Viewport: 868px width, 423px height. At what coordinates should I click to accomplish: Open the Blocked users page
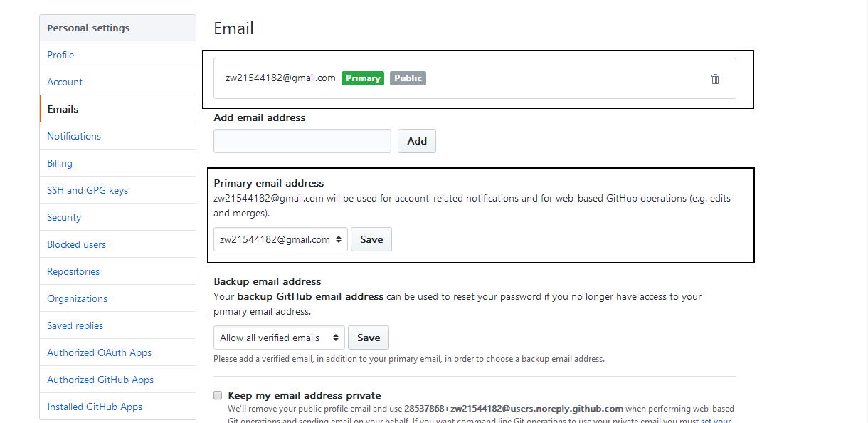coord(76,244)
